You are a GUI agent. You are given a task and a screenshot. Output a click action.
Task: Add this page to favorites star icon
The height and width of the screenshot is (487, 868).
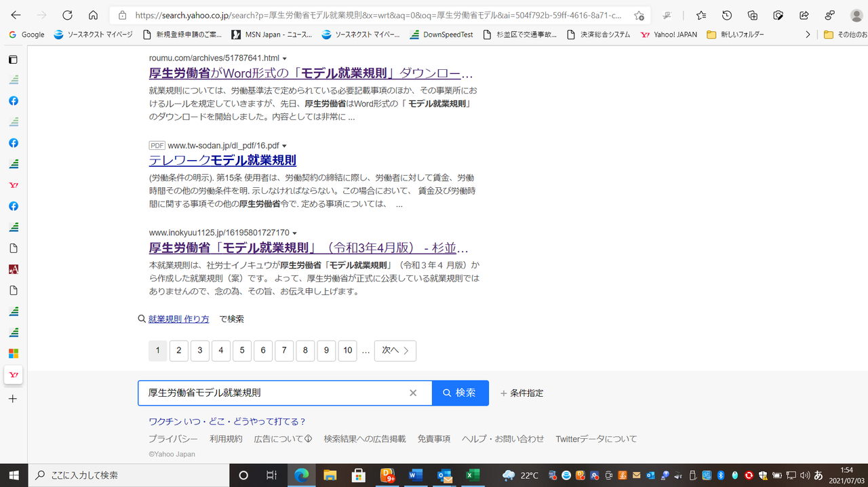point(639,15)
